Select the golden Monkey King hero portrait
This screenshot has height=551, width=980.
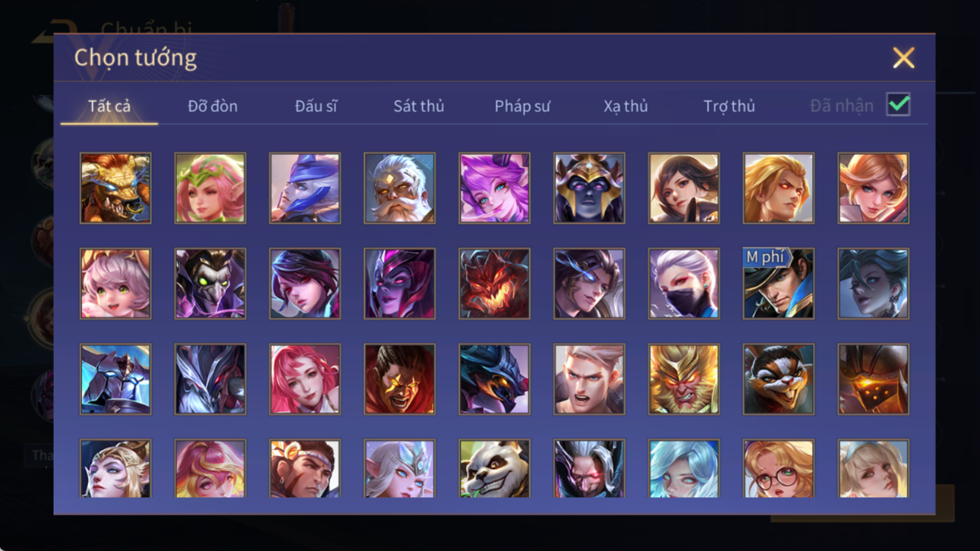(x=683, y=379)
